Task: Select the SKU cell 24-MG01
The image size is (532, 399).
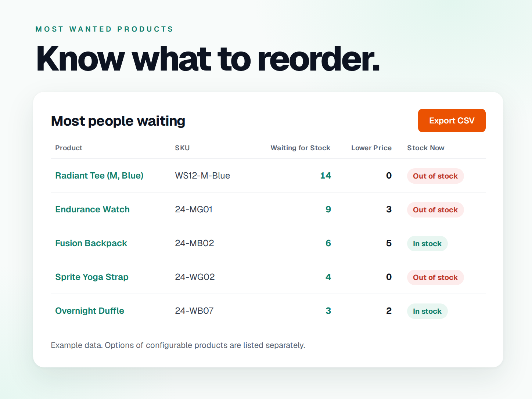Action: tap(194, 209)
